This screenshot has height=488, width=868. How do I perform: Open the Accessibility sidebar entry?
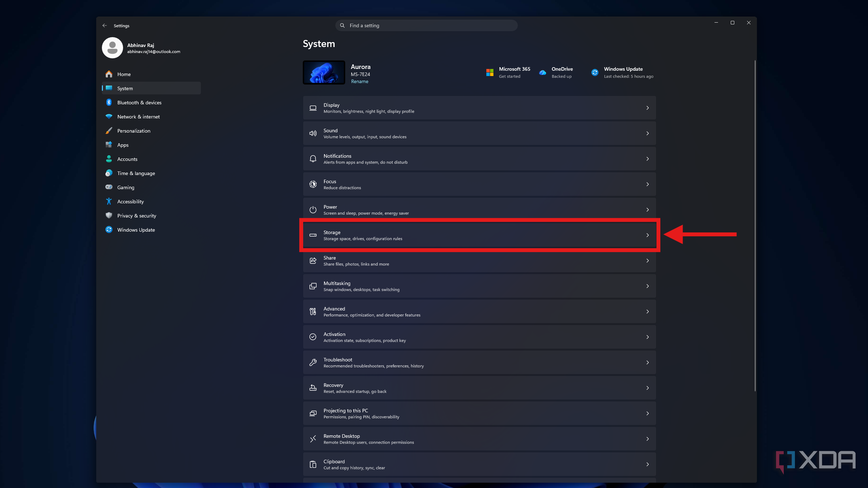[x=151, y=202]
